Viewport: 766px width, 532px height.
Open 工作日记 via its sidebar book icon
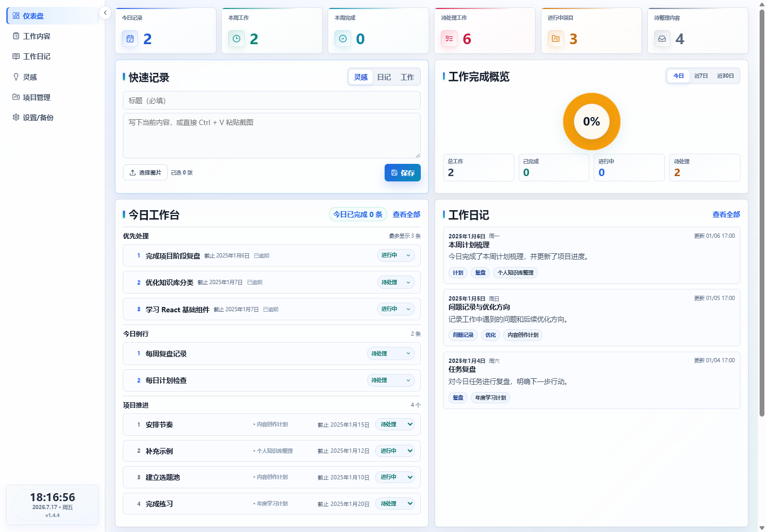pos(16,56)
